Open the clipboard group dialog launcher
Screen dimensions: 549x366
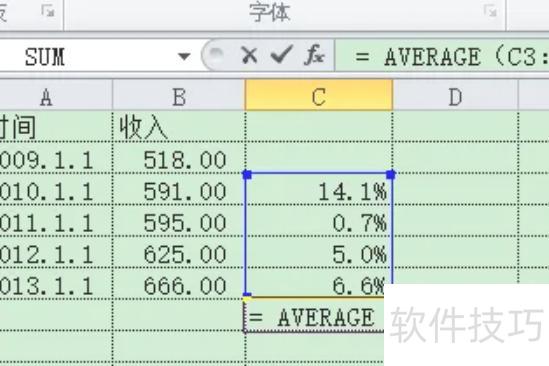coord(48,11)
